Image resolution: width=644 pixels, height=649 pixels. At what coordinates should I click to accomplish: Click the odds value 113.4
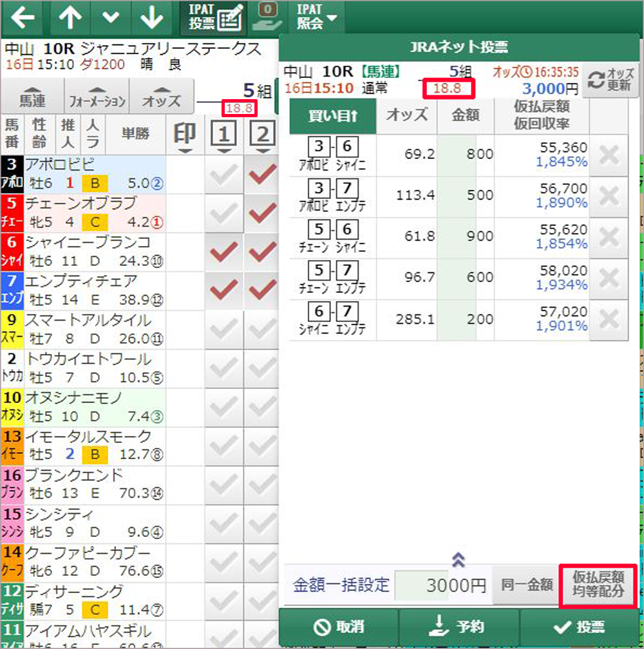point(415,195)
